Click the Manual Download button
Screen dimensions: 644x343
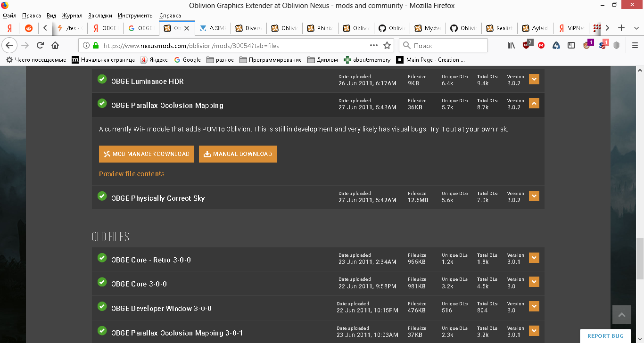[238, 154]
